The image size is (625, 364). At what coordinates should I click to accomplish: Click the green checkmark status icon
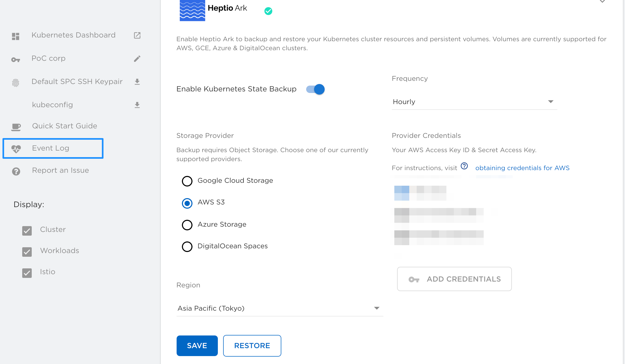click(x=268, y=11)
